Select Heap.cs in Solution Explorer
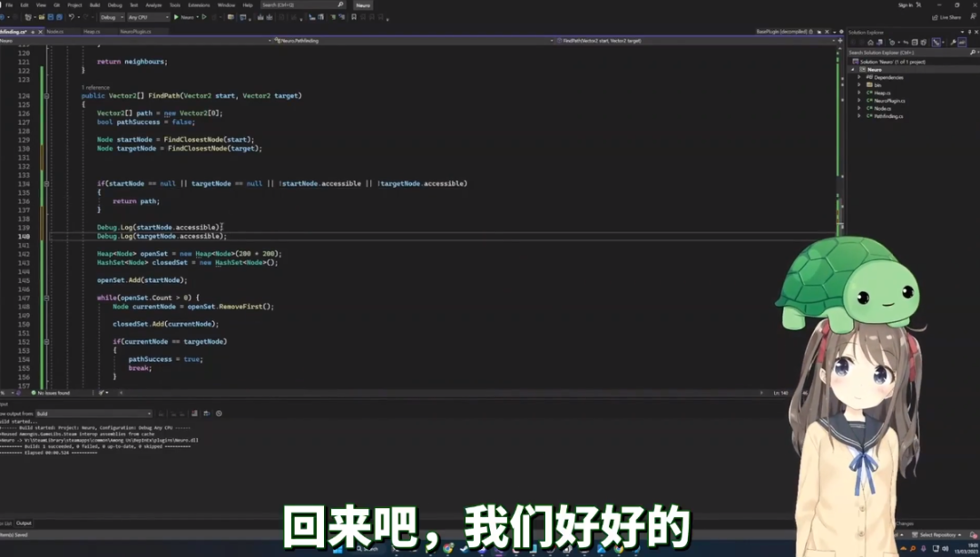The image size is (980, 557). [882, 93]
